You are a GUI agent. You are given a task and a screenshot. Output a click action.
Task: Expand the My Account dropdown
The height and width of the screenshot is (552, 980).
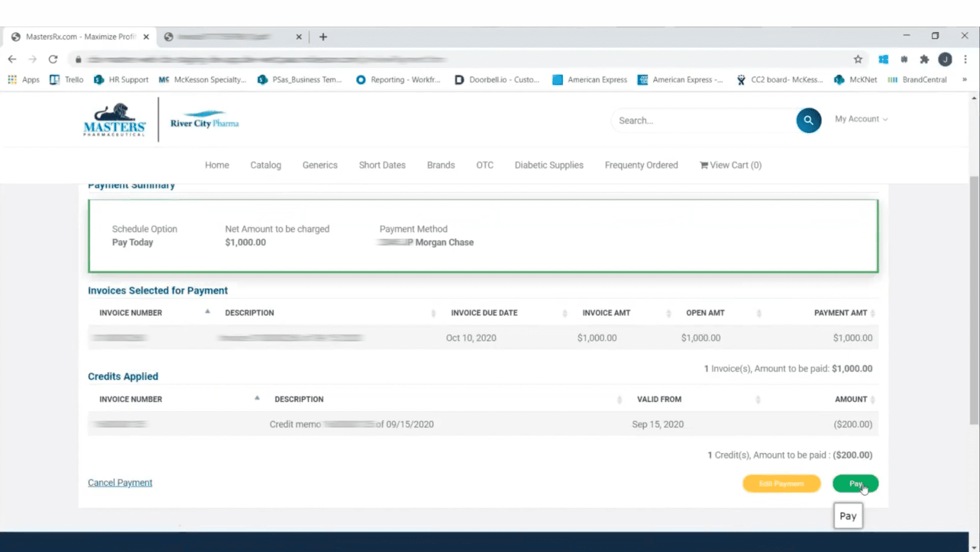[x=861, y=119]
